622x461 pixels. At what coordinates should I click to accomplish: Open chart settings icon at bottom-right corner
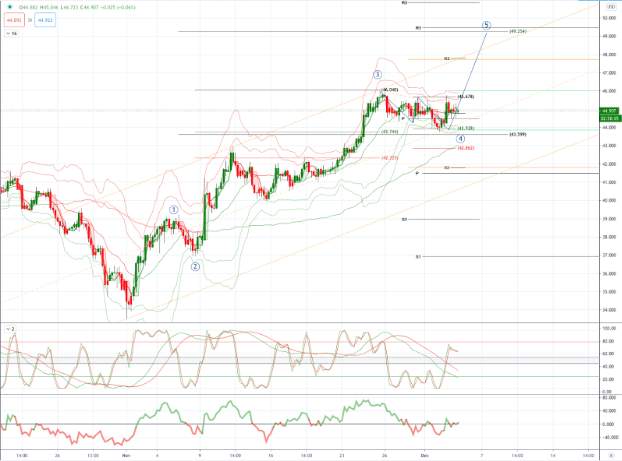pyautogui.click(x=610, y=455)
